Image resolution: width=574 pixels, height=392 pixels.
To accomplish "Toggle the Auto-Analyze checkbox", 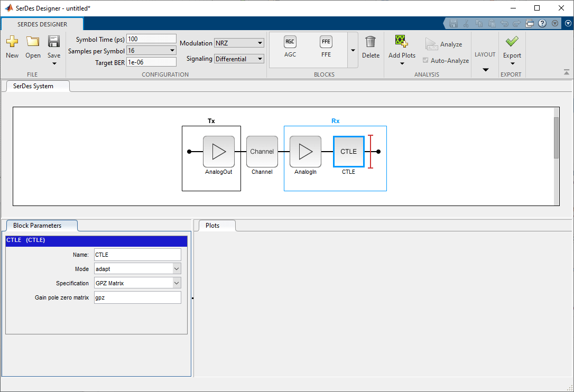I will click(x=425, y=60).
